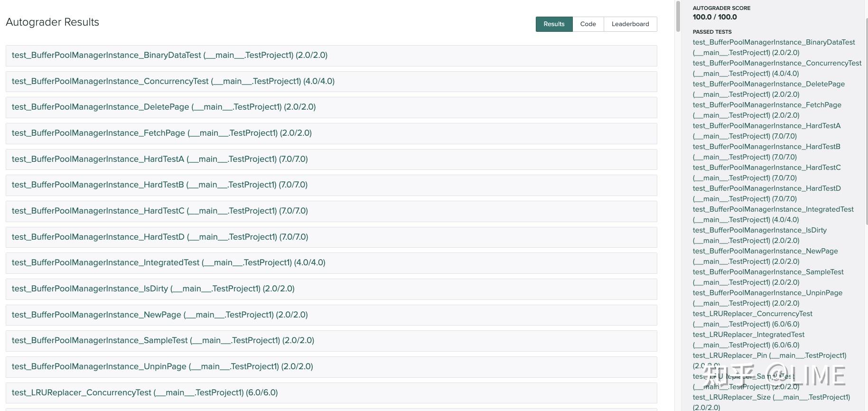The width and height of the screenshot is (868, 411).
Task: Click FetchPage in passed tests sidebar
Action: [x=767, y=110]
